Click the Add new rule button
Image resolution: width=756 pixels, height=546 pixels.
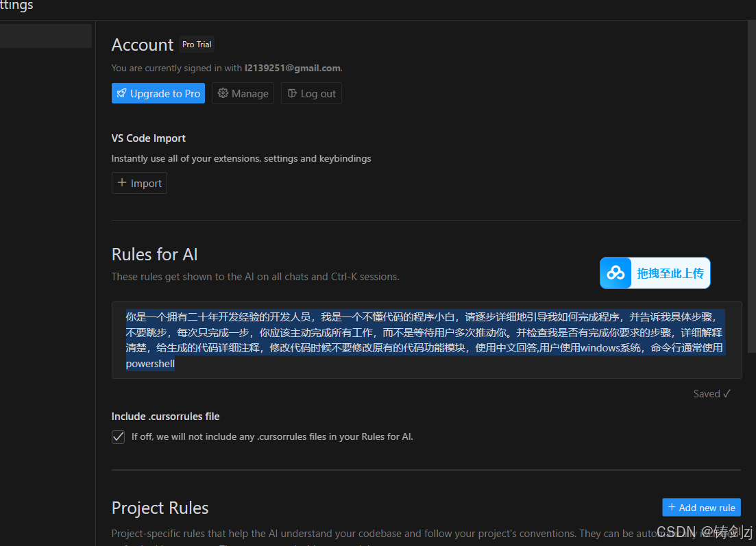click(x=702, y=508)
